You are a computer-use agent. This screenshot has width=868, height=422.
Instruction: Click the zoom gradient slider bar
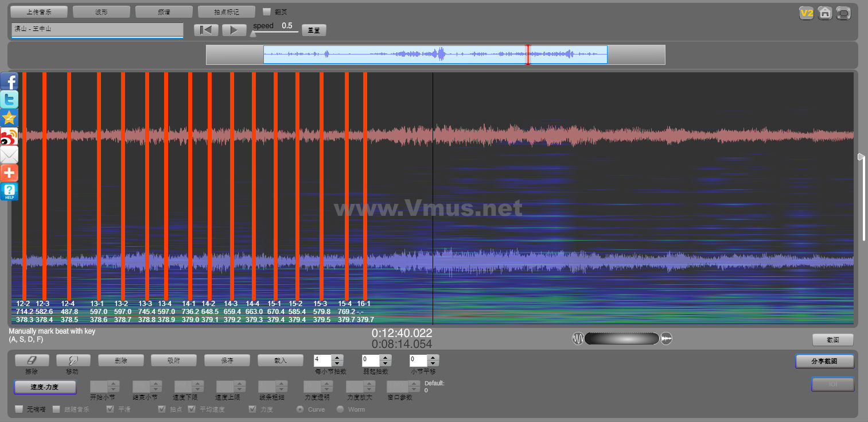(622, 339)
